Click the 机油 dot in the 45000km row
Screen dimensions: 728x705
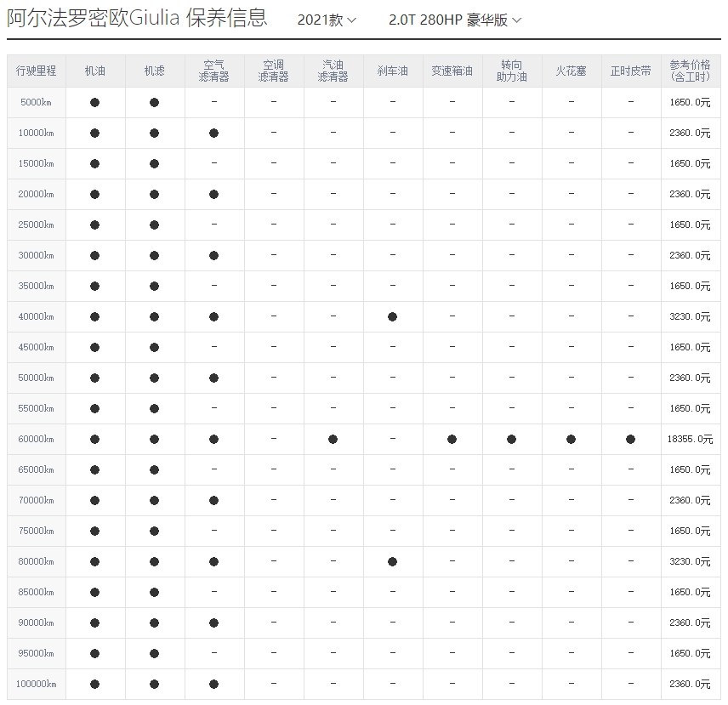point(95,348)
